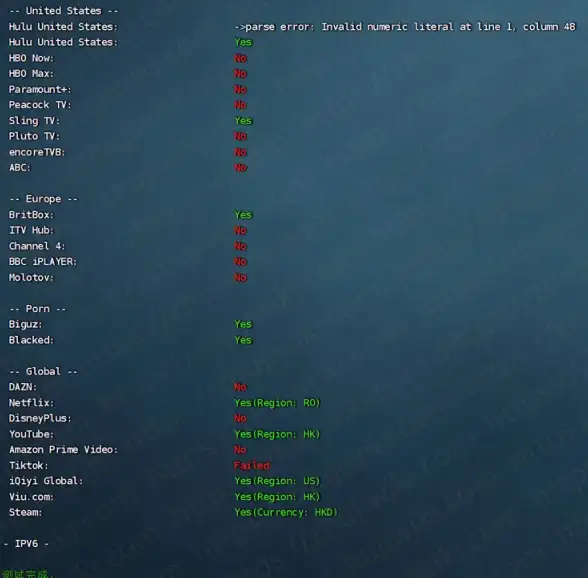The width and height of the screenshot is (588, 578).
Task: Click the '- IPV6 -' section header
Action: click(x=26, y=544)
